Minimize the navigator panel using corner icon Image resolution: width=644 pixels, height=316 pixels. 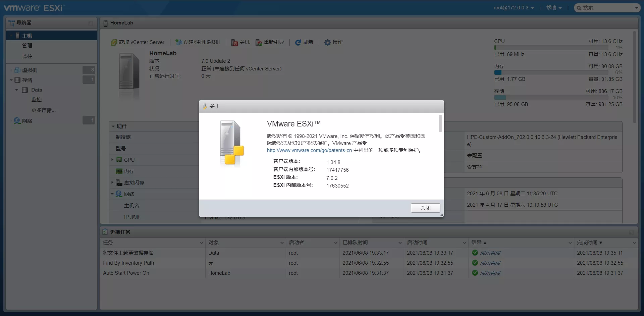click(x=91, y=23)
